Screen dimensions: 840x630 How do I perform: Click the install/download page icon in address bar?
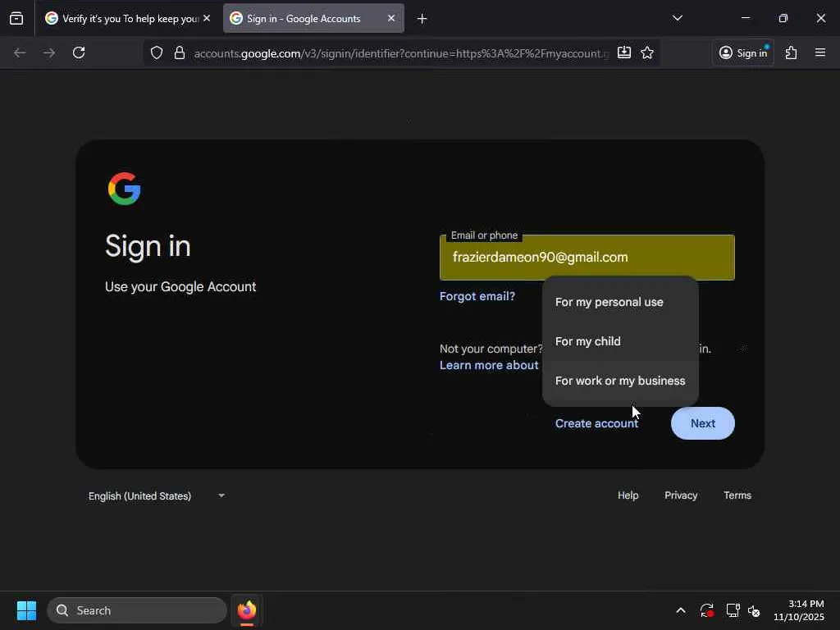(624, 52)
